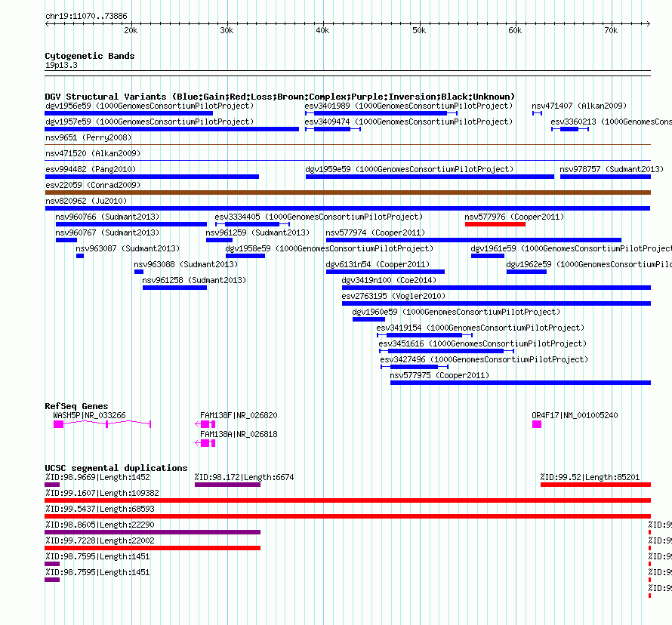Select the esv3401989 variant feature

point(381,113)
